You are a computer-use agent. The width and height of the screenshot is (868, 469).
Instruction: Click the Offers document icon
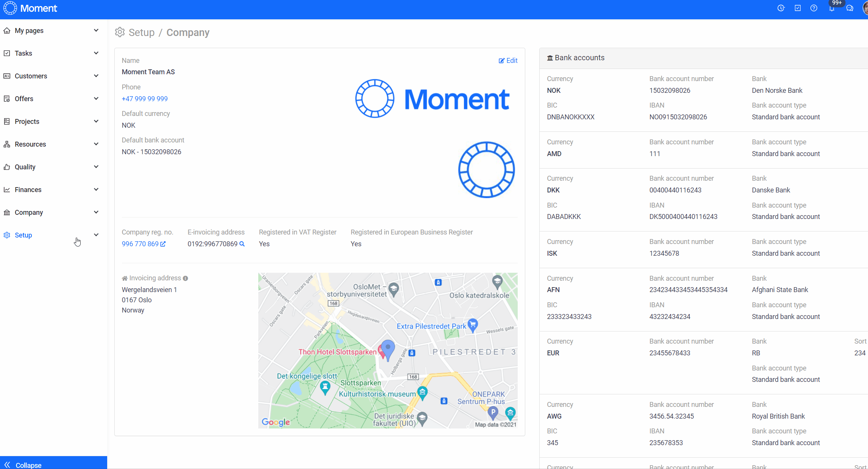point(7,99)
